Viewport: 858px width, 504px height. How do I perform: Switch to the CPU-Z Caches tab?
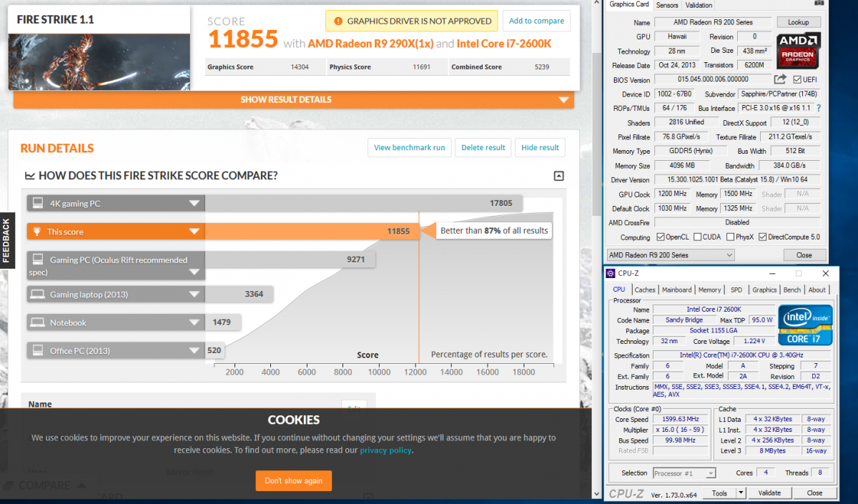click(x=645, y=290)
